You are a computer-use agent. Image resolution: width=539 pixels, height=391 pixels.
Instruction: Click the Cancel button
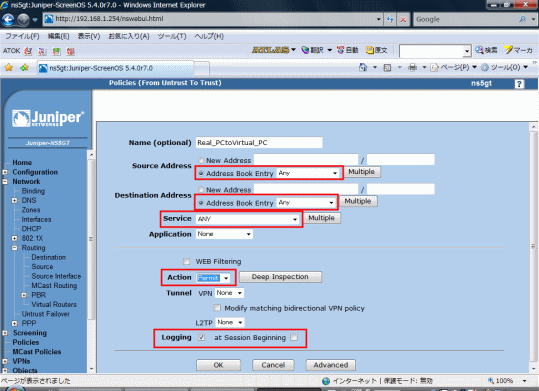pos(273,365)
